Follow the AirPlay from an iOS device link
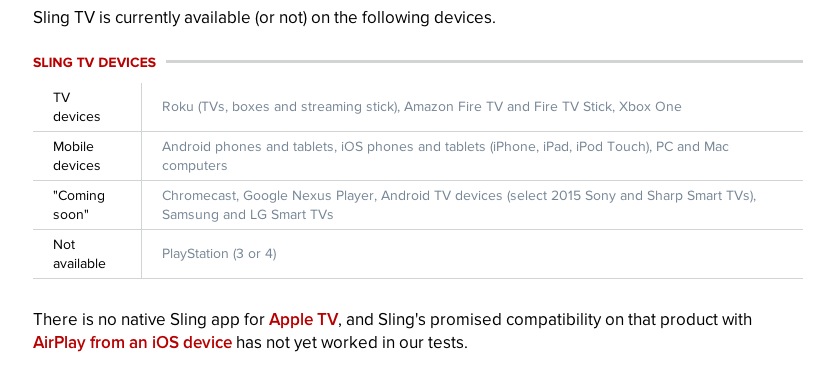Image resolution: width=834 pixels, height=371 pixels. tap(132, 342)
